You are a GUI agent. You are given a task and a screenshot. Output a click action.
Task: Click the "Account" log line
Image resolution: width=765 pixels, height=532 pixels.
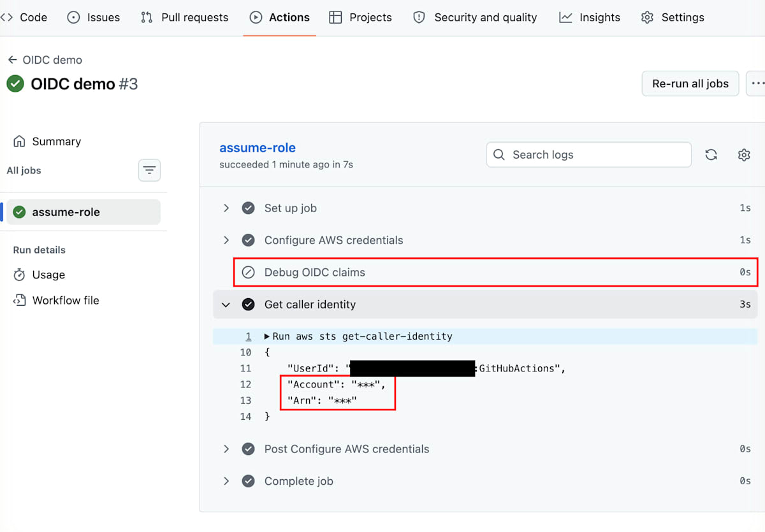pyautogui.click(x=337, y=384)
